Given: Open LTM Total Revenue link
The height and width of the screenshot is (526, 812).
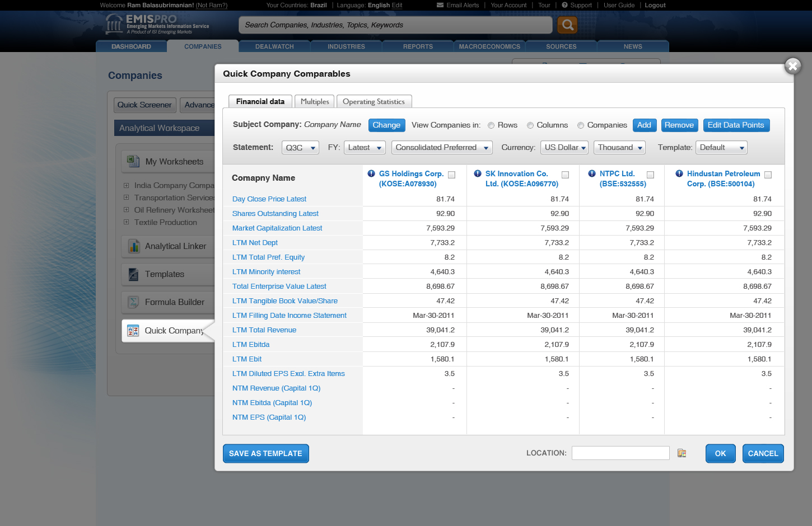Looking at the screenshot, I should point(264,330).
